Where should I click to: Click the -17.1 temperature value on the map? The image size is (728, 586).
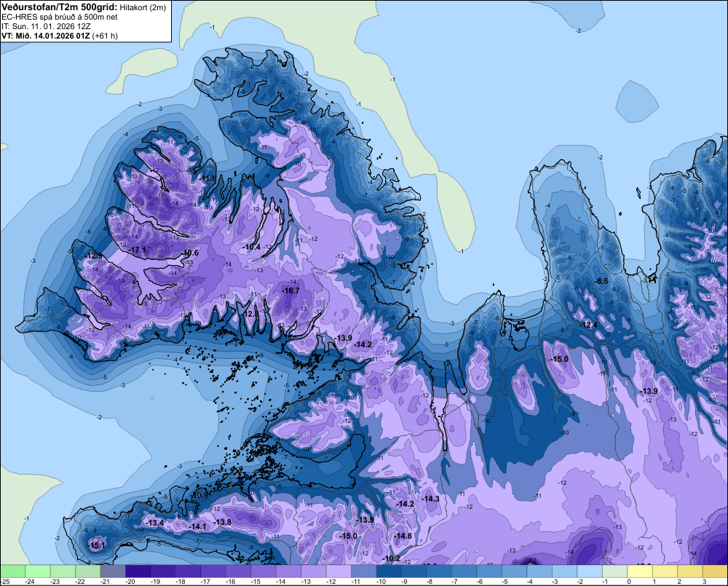(137, 250)
